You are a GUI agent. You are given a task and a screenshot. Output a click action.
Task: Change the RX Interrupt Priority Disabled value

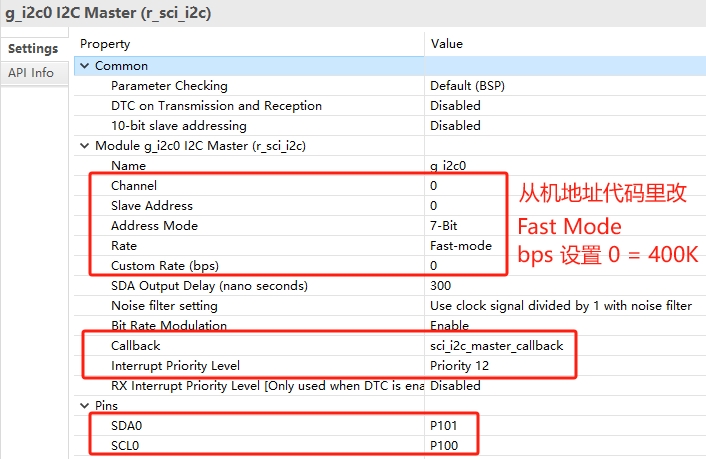(455, 386)
